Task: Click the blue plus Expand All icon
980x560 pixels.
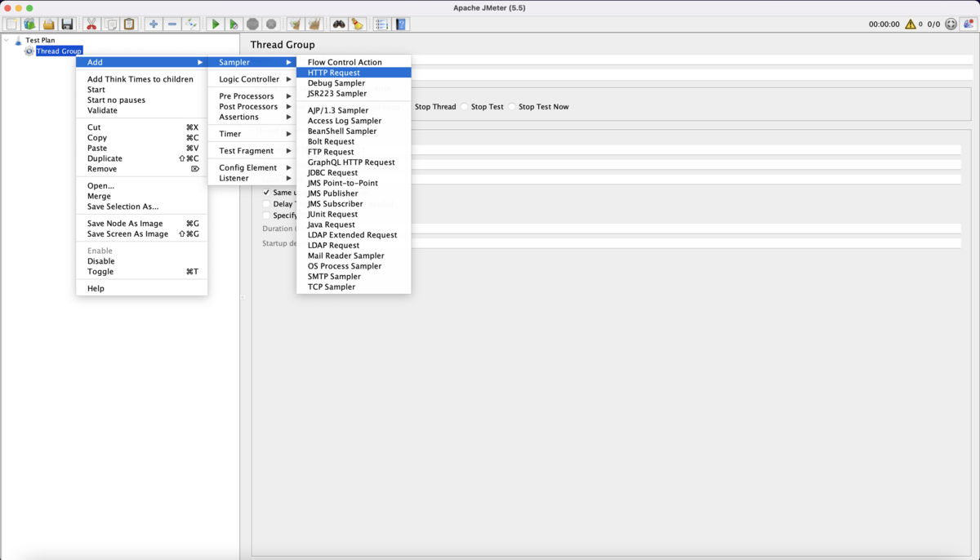Action: tap(154, 24)
